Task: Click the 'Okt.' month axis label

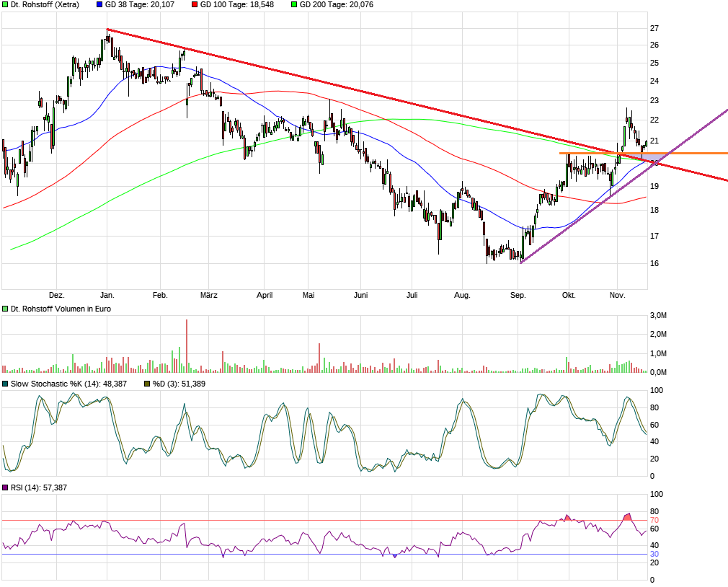Action: (569, 296)
